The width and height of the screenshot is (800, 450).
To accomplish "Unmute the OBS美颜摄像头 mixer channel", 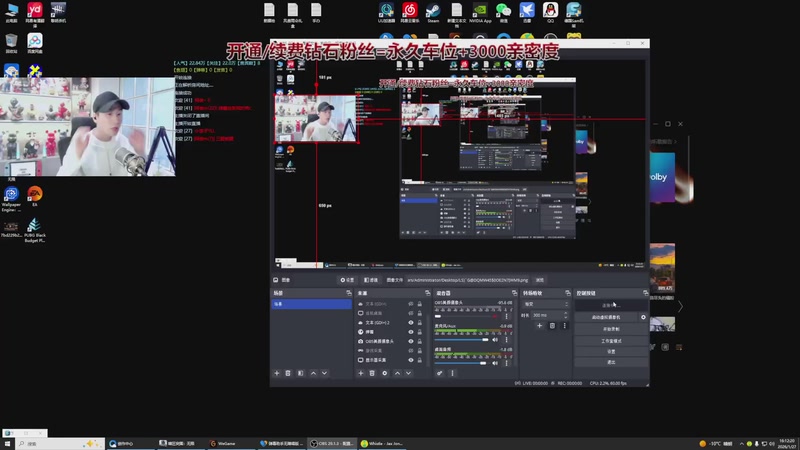I will pyautogui.click(x=495, y=316).
